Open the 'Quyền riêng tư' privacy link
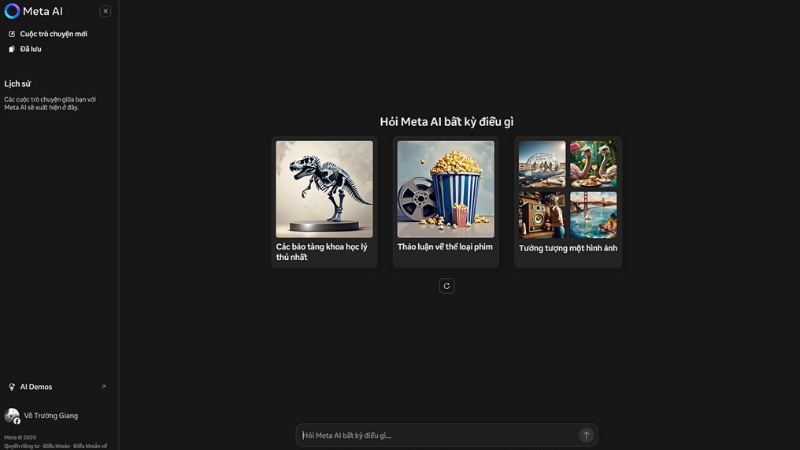The height and width of the screenshot is (450, 800). coord(21,446)
